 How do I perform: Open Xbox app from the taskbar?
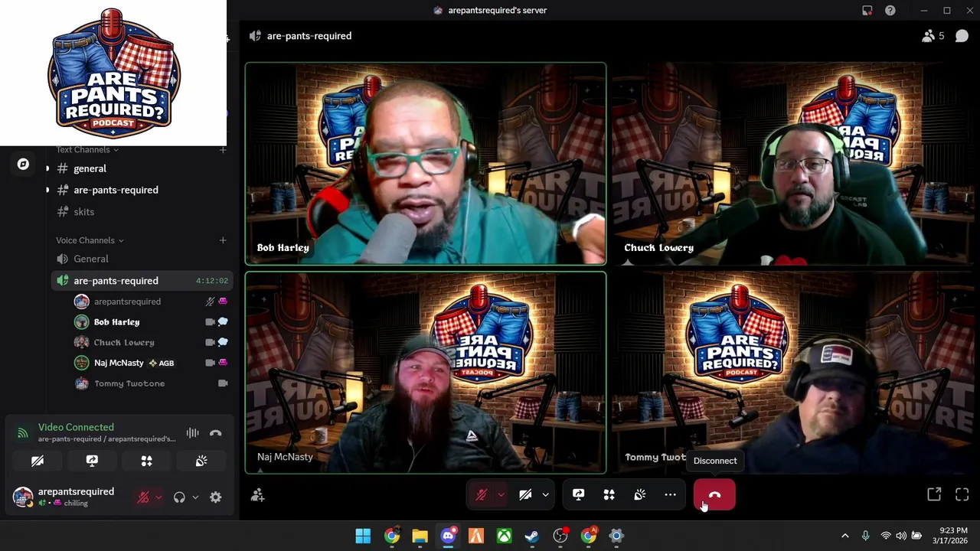tap(504, 536)
